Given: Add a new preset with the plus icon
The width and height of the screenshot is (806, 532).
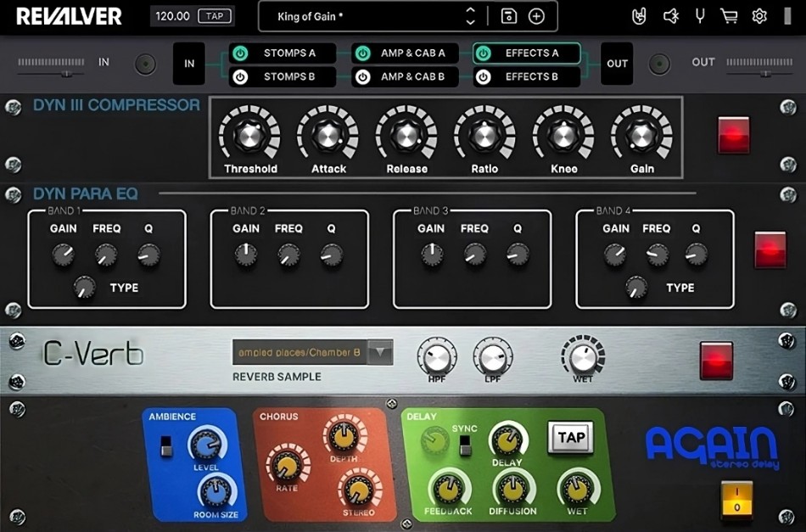Looking at the screenshot, I should 536,16.
